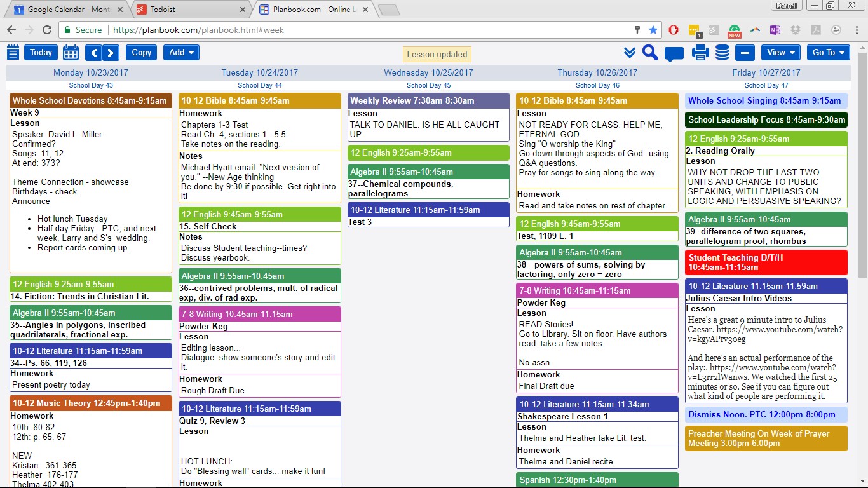
Task: Click the Today button
Action: coord(41,53)
